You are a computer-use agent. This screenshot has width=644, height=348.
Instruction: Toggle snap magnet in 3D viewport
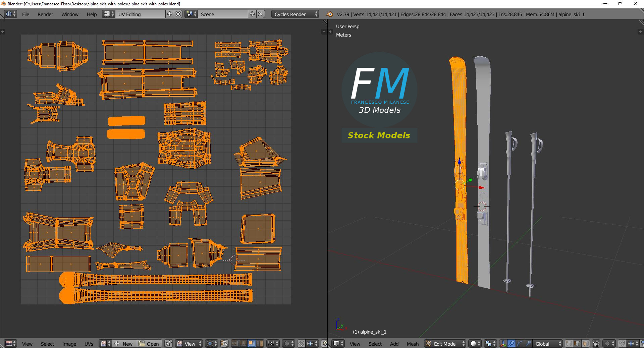pyautogui.click(x=622, y=344)
